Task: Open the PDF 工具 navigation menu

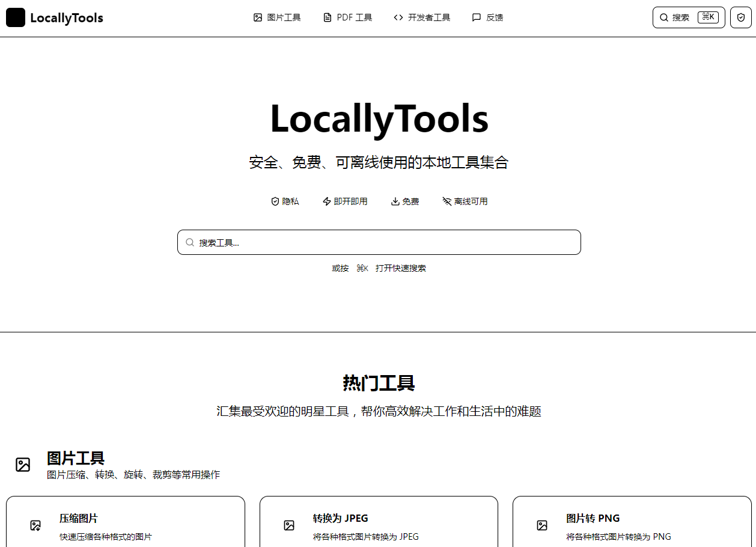Action: tap(348, 17)
